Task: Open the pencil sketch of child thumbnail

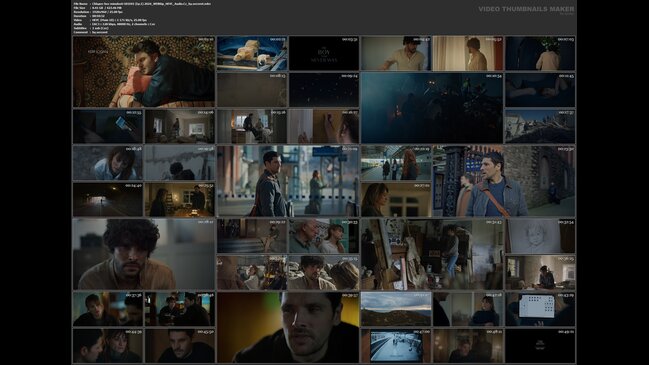Action: [540, 236]
